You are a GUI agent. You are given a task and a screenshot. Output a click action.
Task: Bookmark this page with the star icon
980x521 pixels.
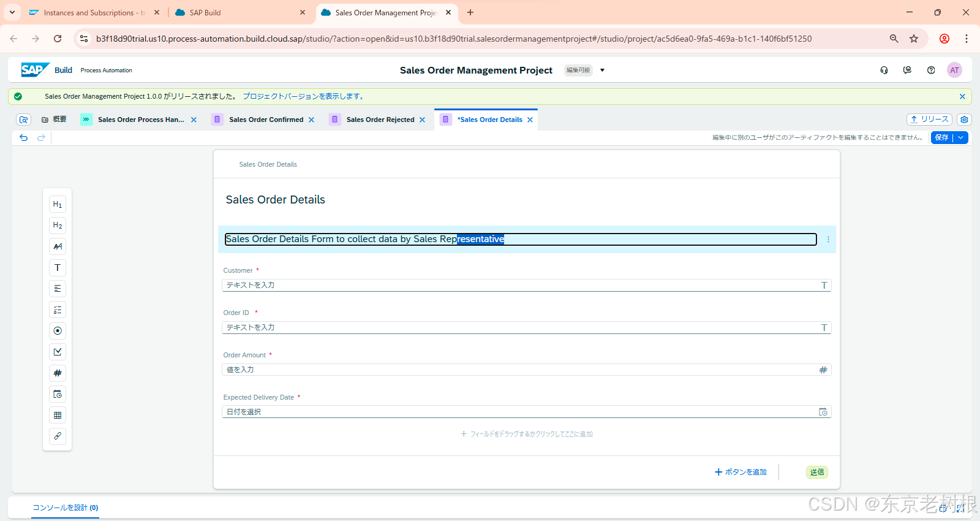pyautogui.click(x=914, y=39)
